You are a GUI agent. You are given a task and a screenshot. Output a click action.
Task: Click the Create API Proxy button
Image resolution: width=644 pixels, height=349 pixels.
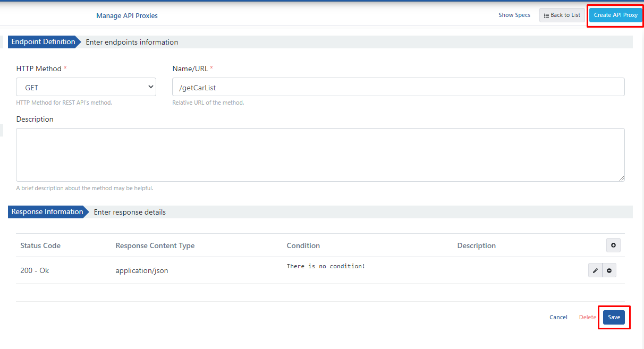point(615,15)
